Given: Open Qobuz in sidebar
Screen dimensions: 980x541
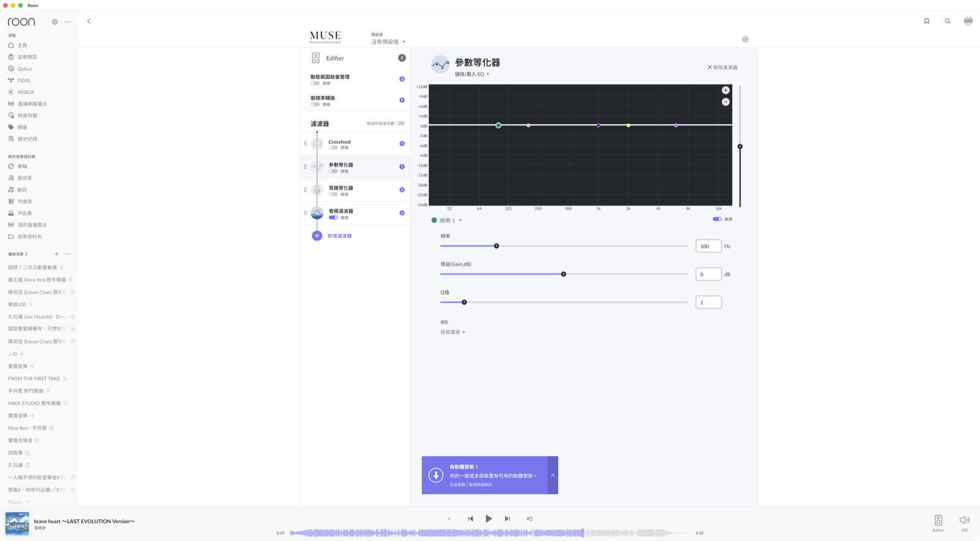Looking at the screenshot, I should (24, 69).
